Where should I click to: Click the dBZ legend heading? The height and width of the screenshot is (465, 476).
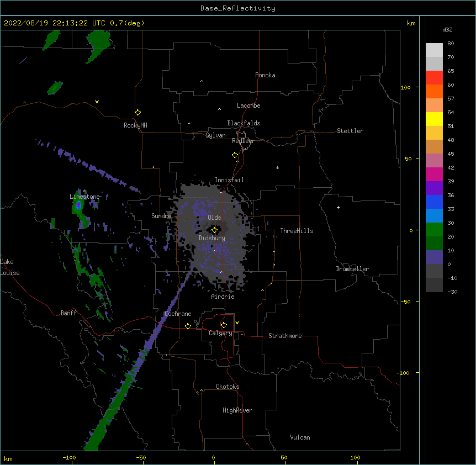coord(447,29)
